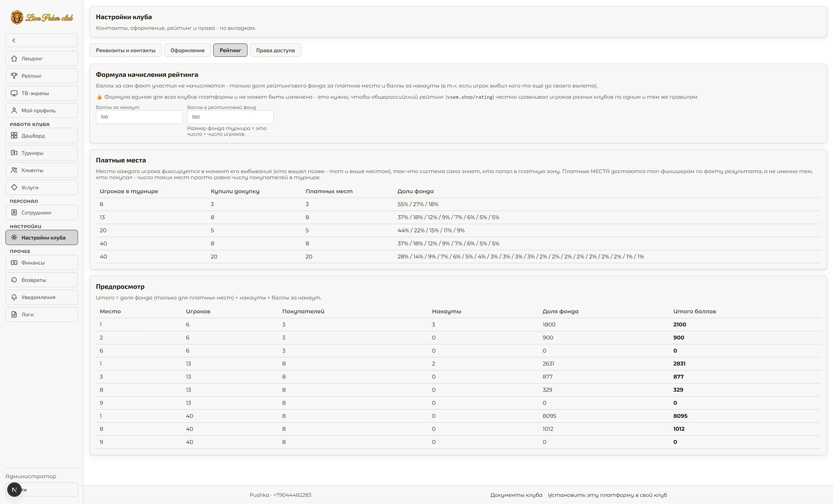
Task: Click the Баллы за накаут input field
Action: coord(139,117)
